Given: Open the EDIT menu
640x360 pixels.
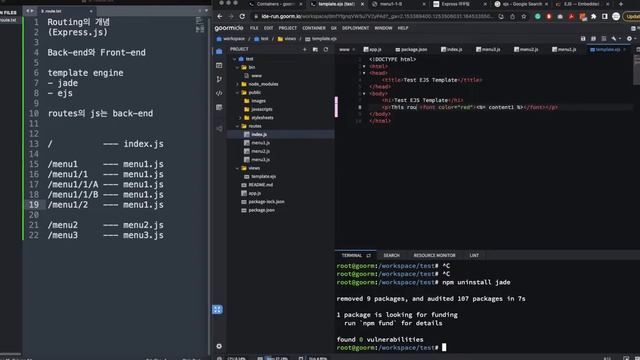Looking at the screenshot, I should pos(268,28).
